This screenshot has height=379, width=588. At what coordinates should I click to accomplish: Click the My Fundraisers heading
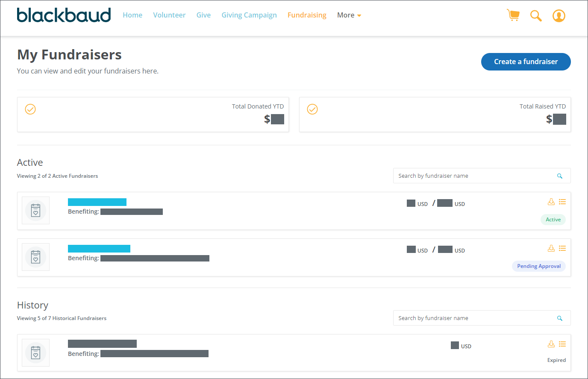(x=69, y=55)
